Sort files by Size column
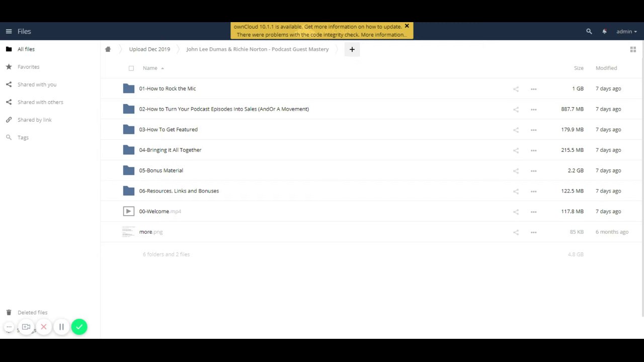Screen dimensions: 644x362 (579, 68)
